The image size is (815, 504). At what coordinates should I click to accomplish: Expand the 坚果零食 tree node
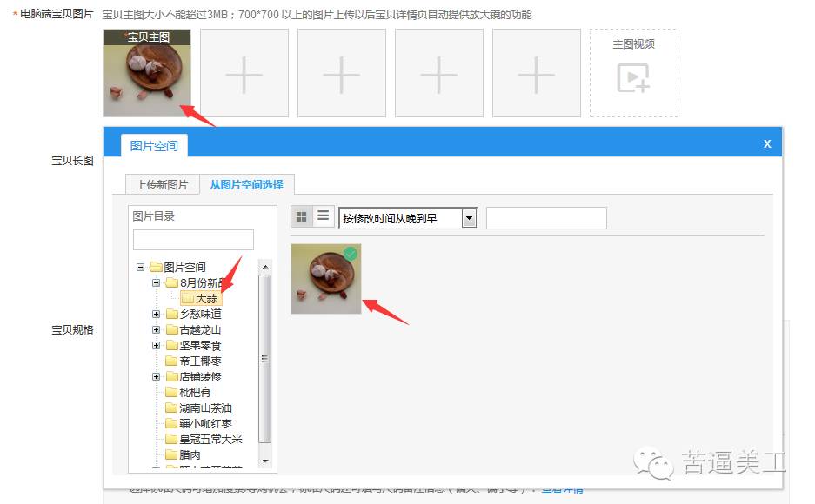point(157,345)
